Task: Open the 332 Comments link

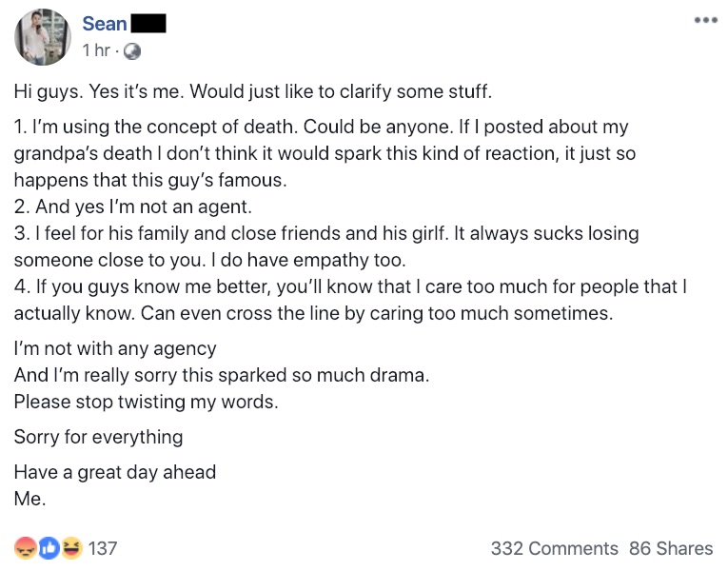Action: pyautogui.click(x=555, y=548)
